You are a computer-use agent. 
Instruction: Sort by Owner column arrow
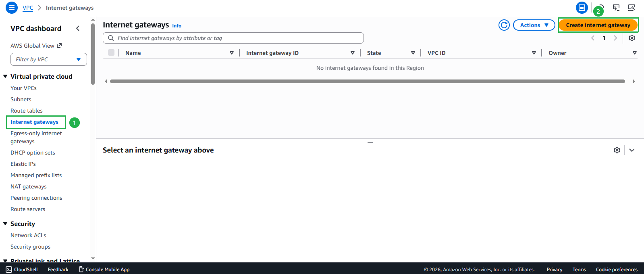635,53
